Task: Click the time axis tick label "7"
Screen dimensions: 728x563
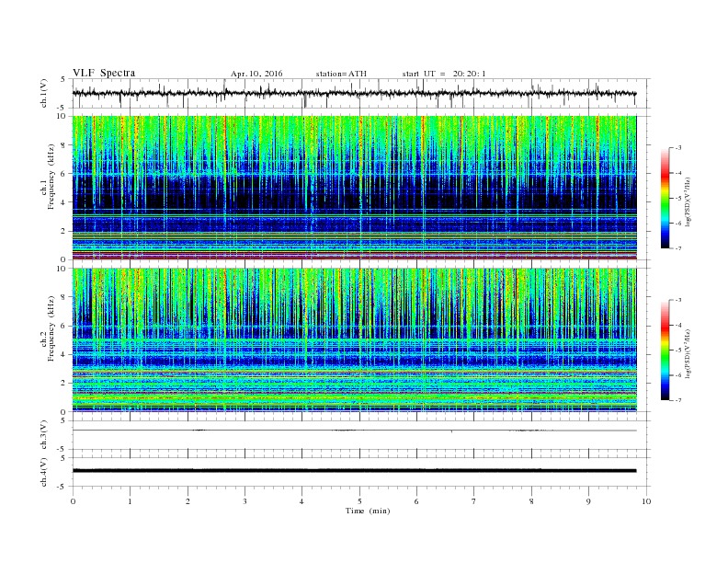Action: click(x=473, y=501)
